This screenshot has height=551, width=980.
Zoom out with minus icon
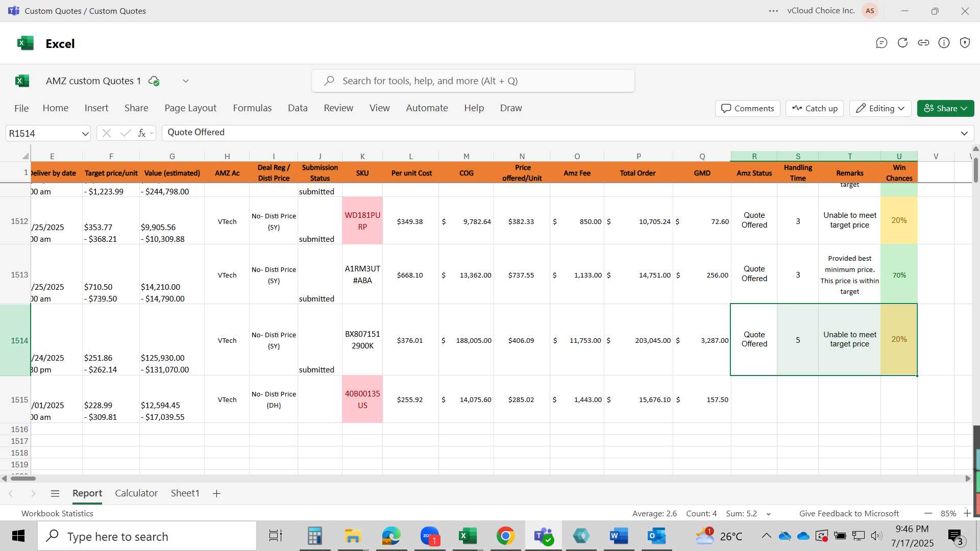(928, 513)
